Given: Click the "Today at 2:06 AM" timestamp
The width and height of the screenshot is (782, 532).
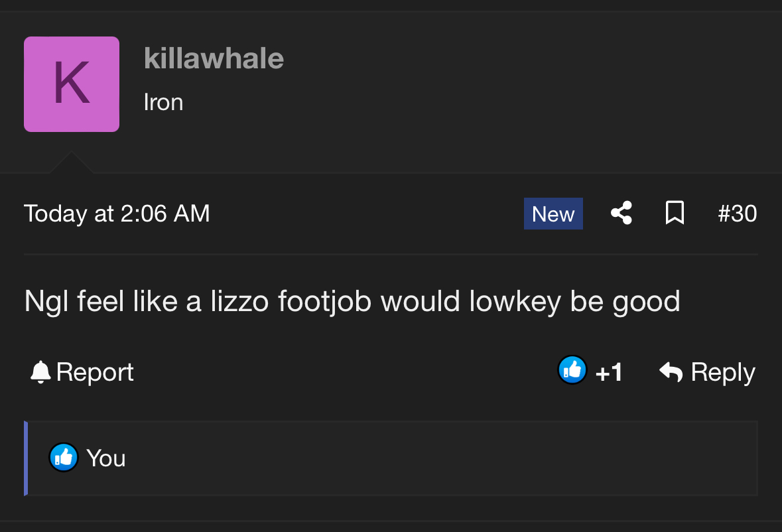Looking at the screenshot, I should [x=117, y=214].
